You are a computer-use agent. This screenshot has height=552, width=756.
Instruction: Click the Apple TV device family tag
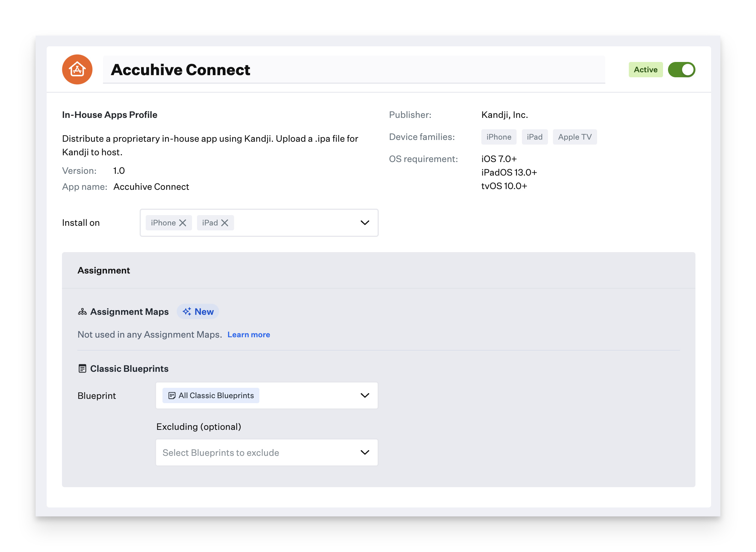point(575,137)
